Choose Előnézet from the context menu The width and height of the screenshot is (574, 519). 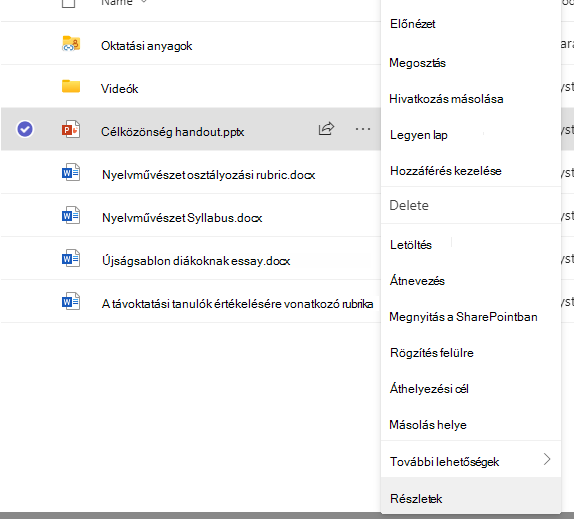(413, 24)
